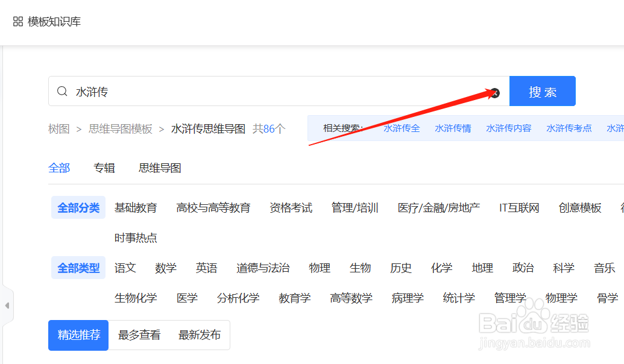This screenshot has height=364, width=624.
Task: Select the 全部 tab
Action: pyautogui.click(x=59, y=168)
